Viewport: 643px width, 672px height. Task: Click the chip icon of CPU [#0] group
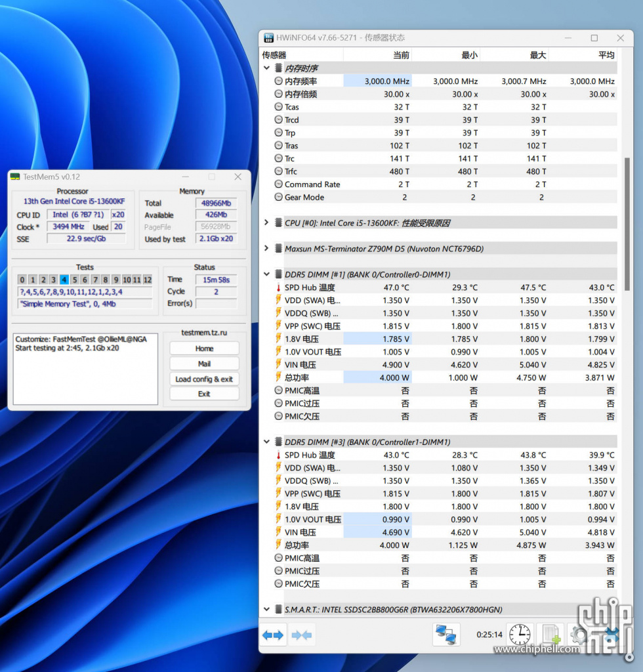[278, 223]
